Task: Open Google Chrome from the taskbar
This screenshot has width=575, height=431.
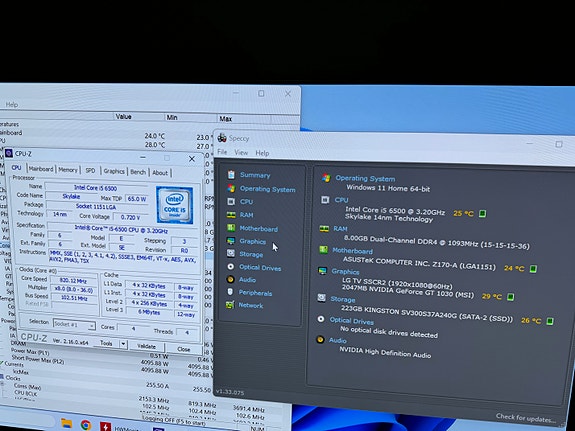Action: pos(86,425)
